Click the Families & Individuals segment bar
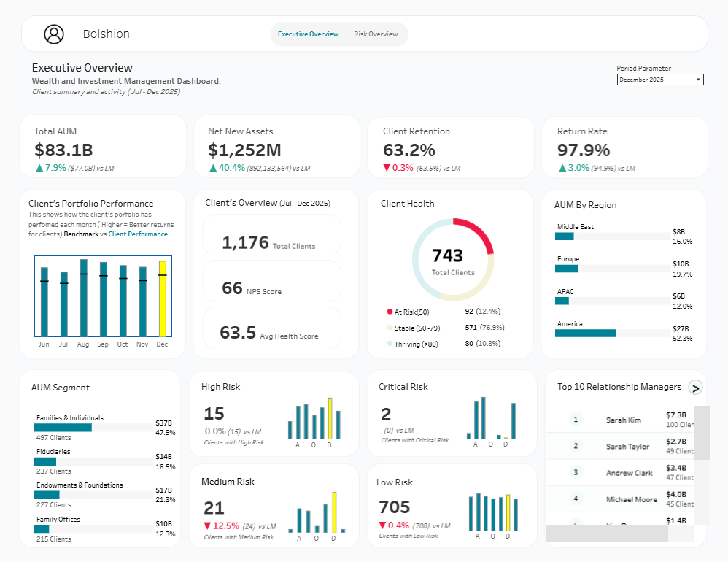The width and height of the screenshot is (728, 562). [63, 428]
